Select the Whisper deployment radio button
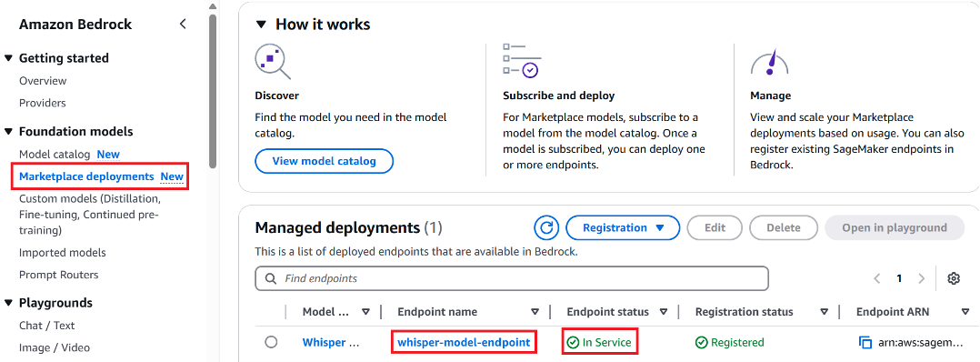 click(271, 342)
